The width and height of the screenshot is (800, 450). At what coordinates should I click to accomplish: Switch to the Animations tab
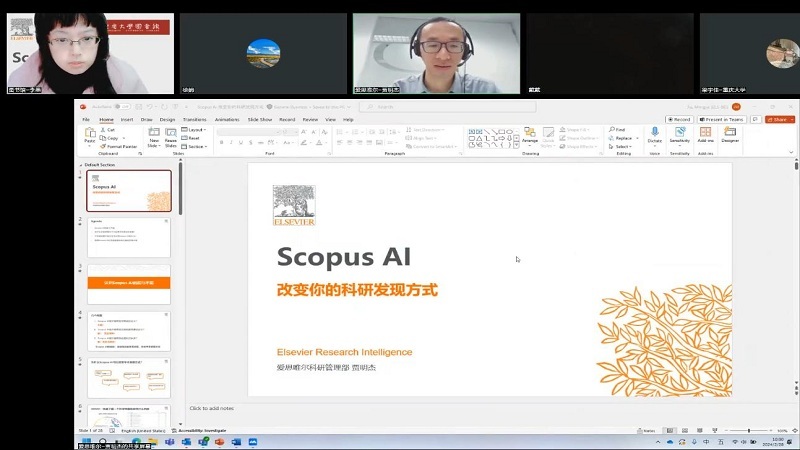(227, 119)
